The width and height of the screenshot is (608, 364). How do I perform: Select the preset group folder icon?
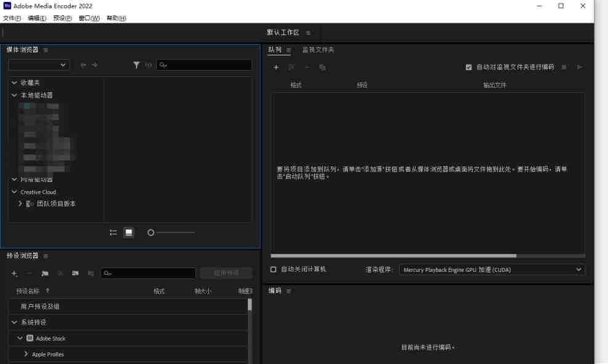[x=44, y=273]
